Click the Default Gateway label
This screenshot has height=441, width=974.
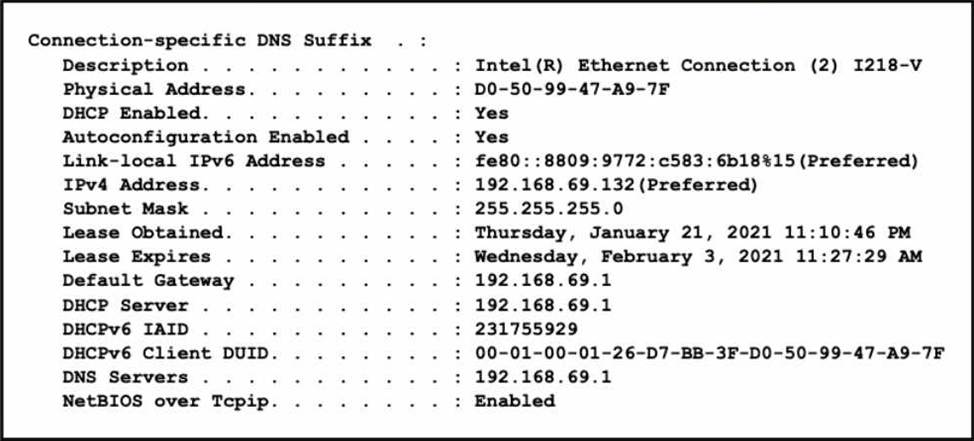(x=148, y=280)
